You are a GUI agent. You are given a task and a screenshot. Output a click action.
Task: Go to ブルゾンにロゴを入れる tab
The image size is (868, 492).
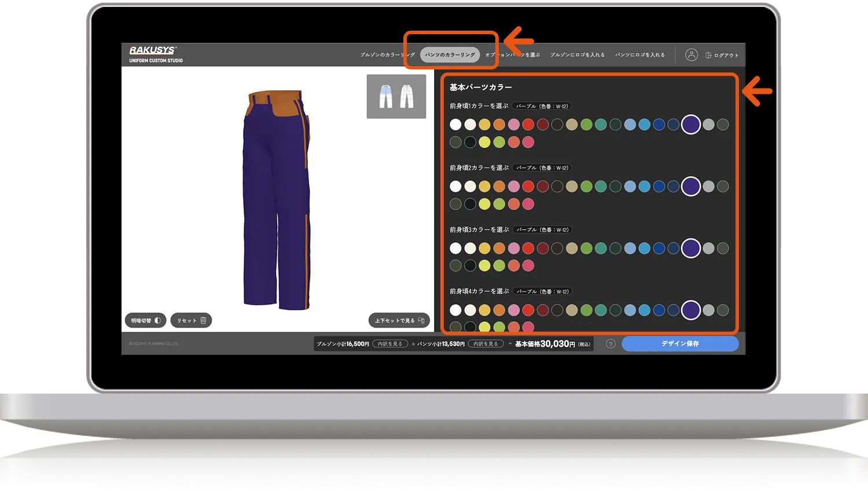(577, 55)
